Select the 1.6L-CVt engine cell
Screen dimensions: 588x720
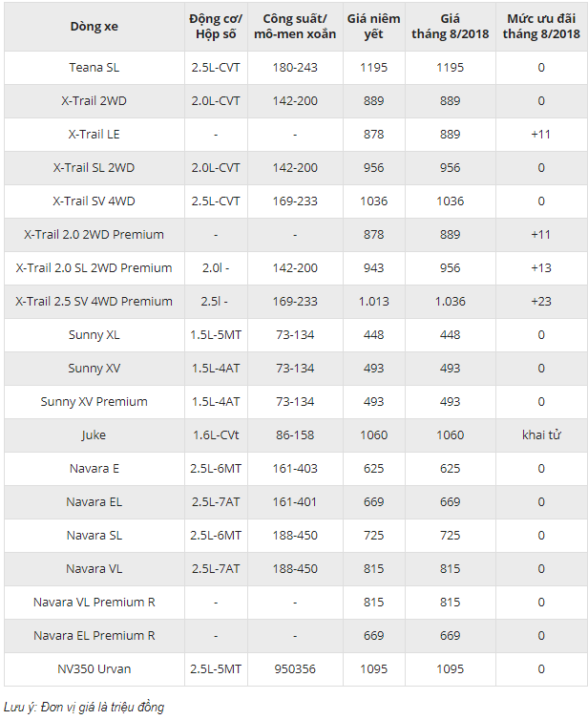216,435
